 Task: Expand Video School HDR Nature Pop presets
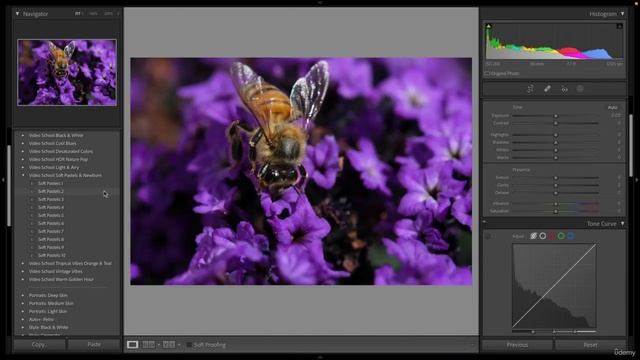[x=23, y=159]
